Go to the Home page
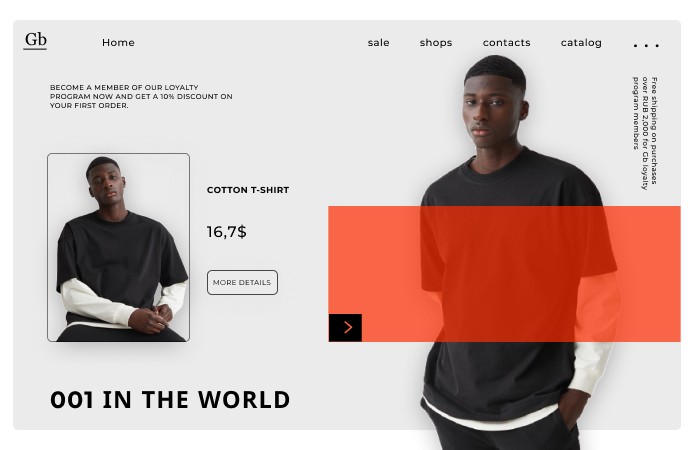 tap(118, 42)
